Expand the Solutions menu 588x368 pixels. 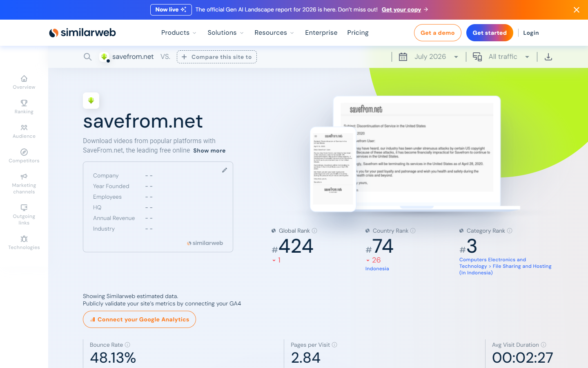(x=225, y=33)
